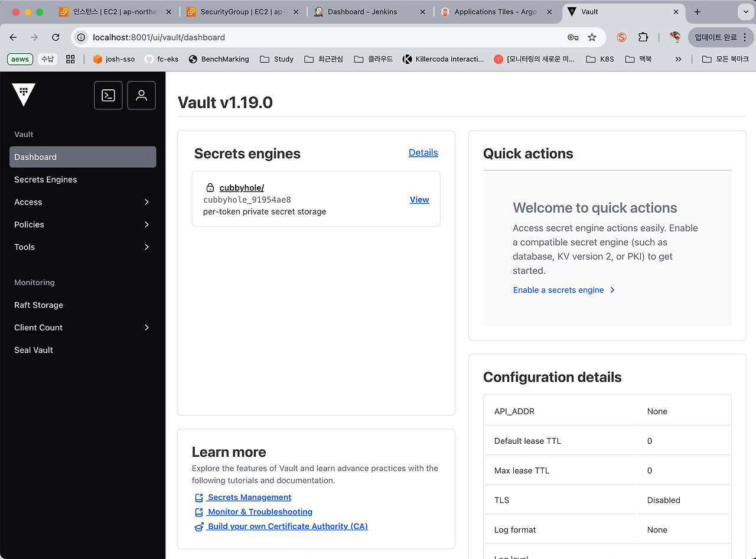Click the back navigation arrow
Screen dimensions: 756x559
pyautogui.click(x=14, y=37)
